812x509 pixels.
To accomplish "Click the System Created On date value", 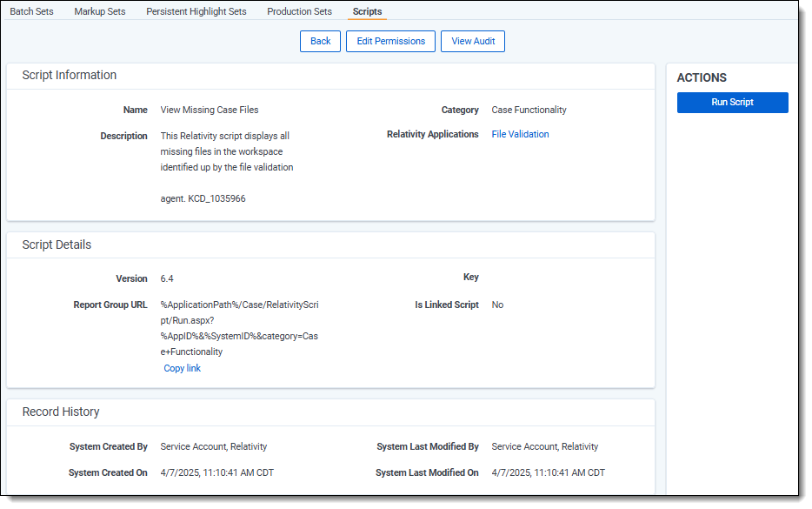I will [217, 472].
